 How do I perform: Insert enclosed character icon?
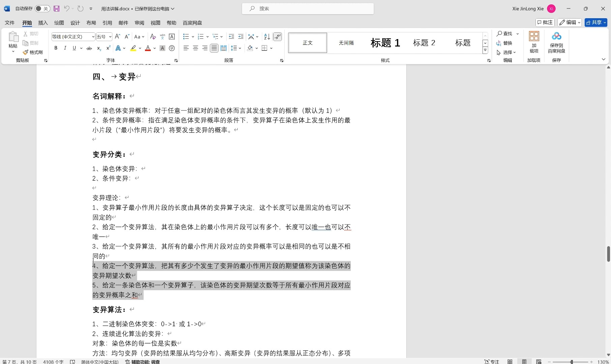coord(172,48)
